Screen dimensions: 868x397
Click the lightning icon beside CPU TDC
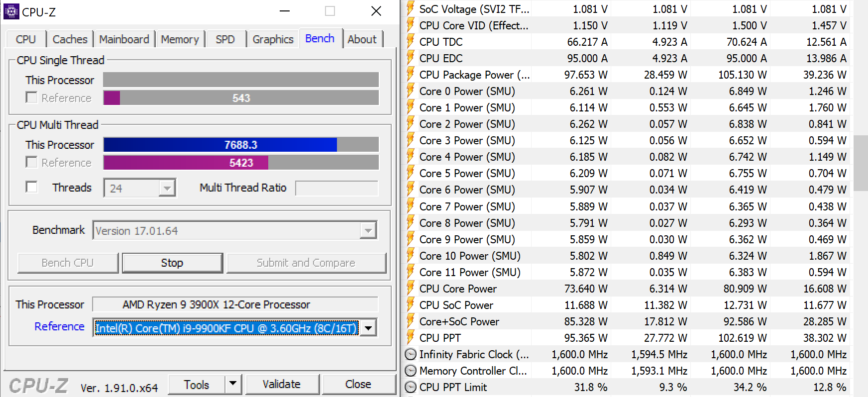pos(411,42)
